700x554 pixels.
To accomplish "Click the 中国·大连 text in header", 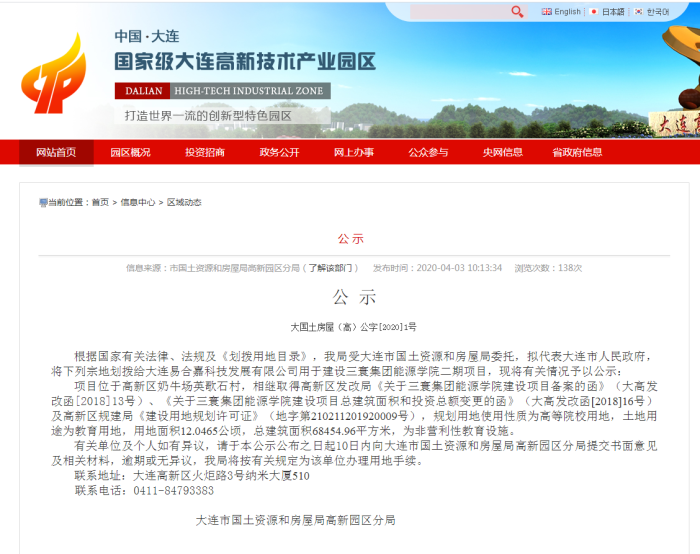I will pos(147,36).
